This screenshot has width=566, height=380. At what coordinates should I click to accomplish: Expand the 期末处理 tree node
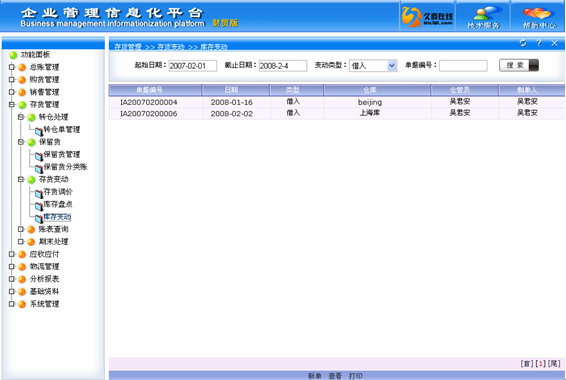coord(21,241)
